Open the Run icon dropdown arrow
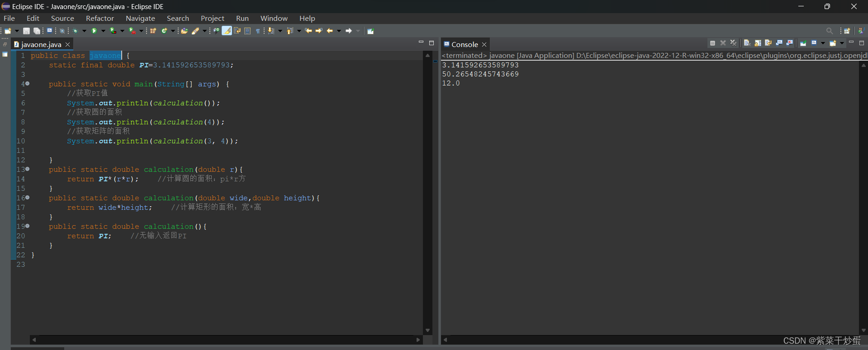The image size is (868, 350). pyautogui.click(x=103, y=31)
